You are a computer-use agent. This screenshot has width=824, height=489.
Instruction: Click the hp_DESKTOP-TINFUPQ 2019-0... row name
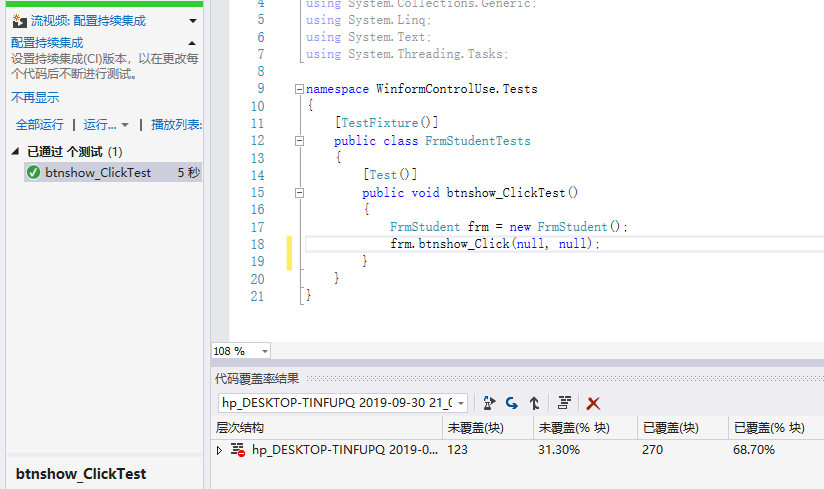pos(345,450)
